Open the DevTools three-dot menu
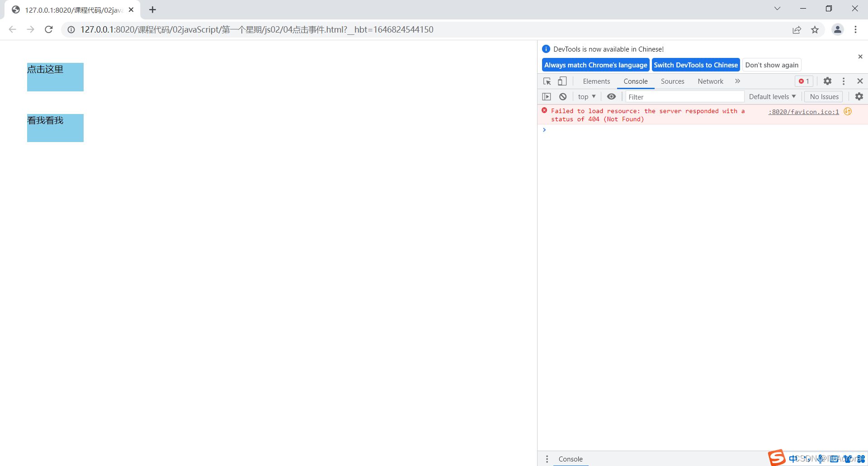This screenshot has width=868, height=466. [x=843, y=81]
